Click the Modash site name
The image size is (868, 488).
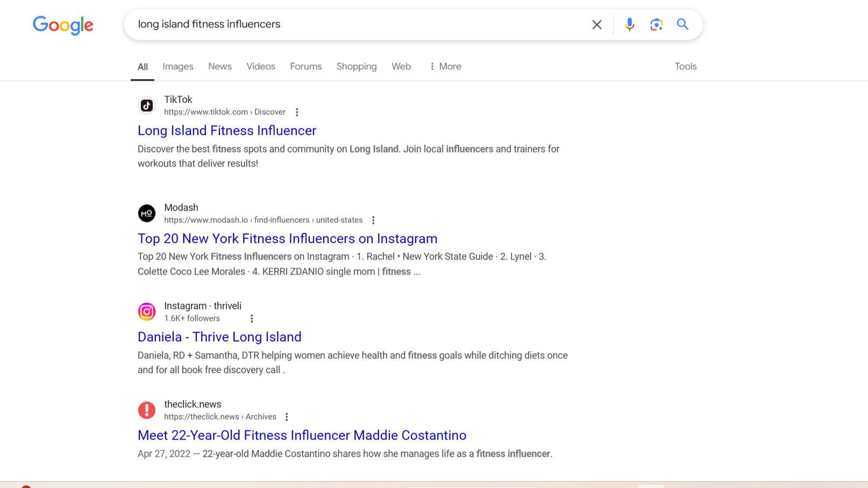pos(181,207)
